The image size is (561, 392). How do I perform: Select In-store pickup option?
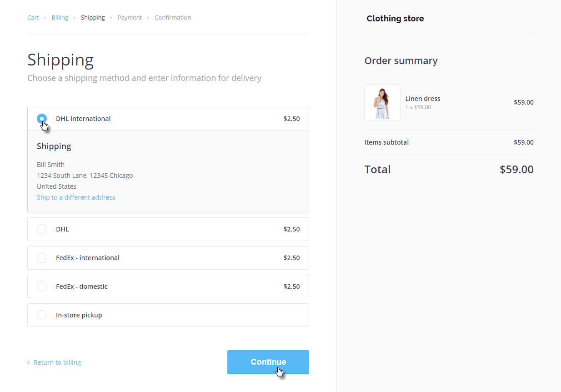click(42, 315)
